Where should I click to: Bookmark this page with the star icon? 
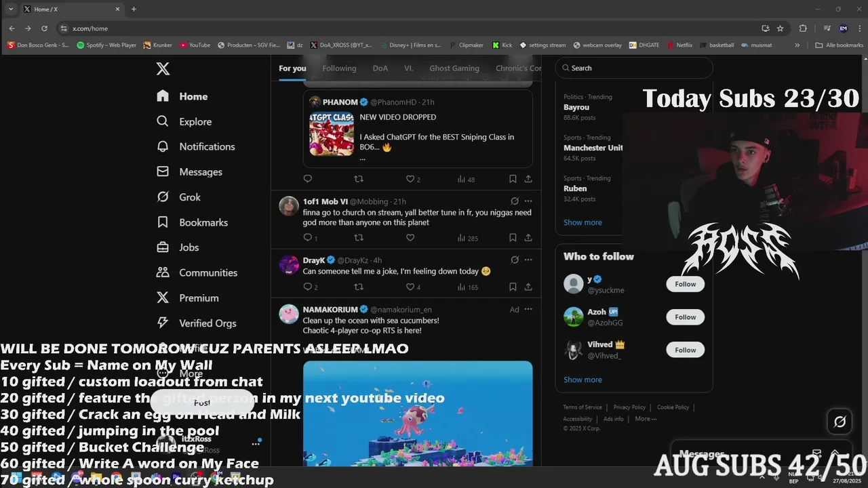click(x=781, y=28)
